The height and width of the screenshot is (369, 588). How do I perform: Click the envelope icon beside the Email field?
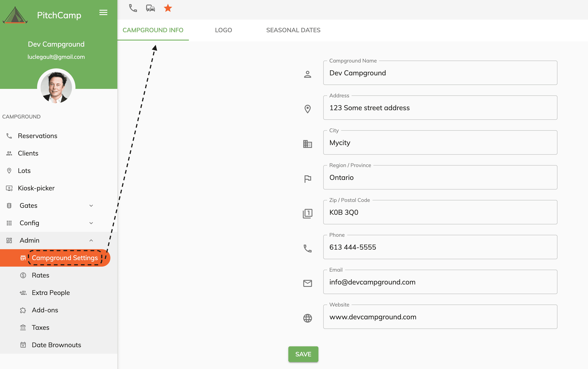click(x=308, y=283)
